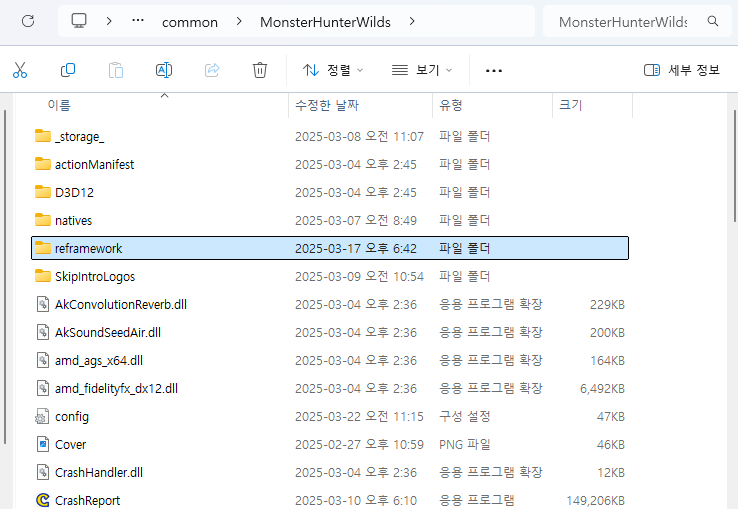Click the amd_fidelityfx_dx12.dll file icon
The height and width of the screenshot is (509, 738).
(43, 388)
